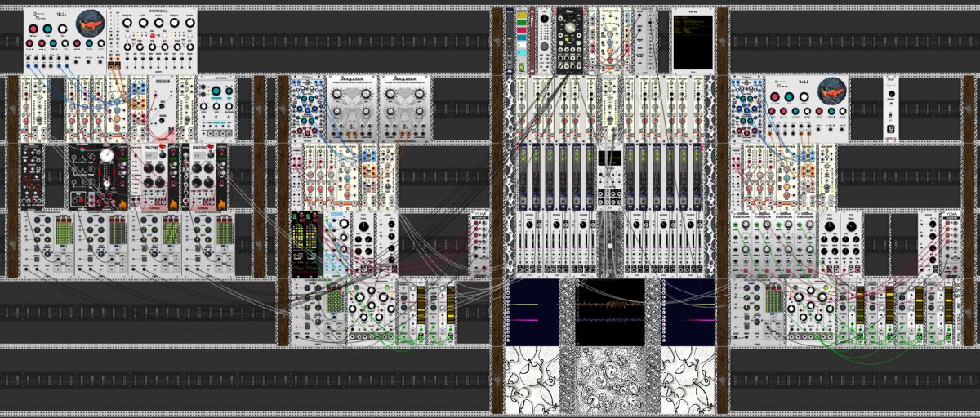Viewport: 980px width, 418px height.
Task: Click the center waveform scope display
Action: coord(609,313)
